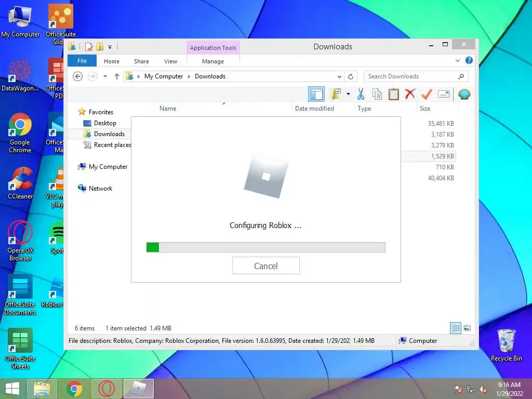This screenshot has width=532, height=399.
Task: Click My Computer in the address breadcrumb
Action: (x=164, y=76)
